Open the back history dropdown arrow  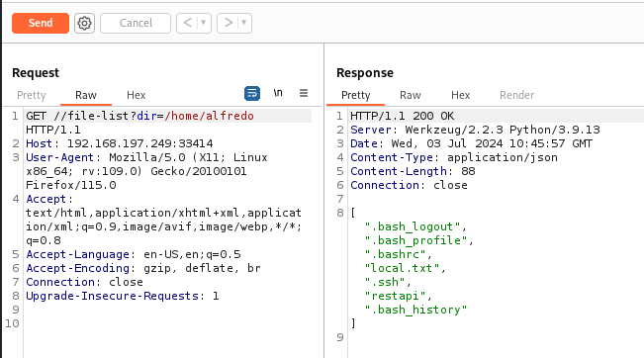204,23
